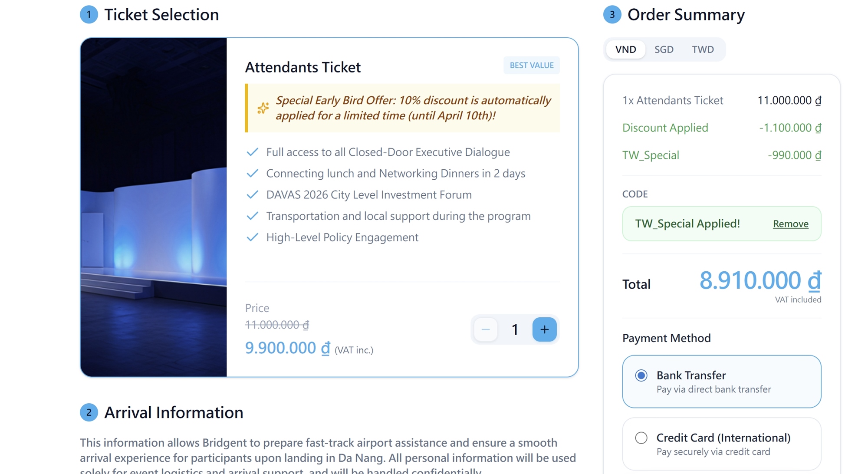Click the sparkle icon in Early Bird banner

click(263, 108)
